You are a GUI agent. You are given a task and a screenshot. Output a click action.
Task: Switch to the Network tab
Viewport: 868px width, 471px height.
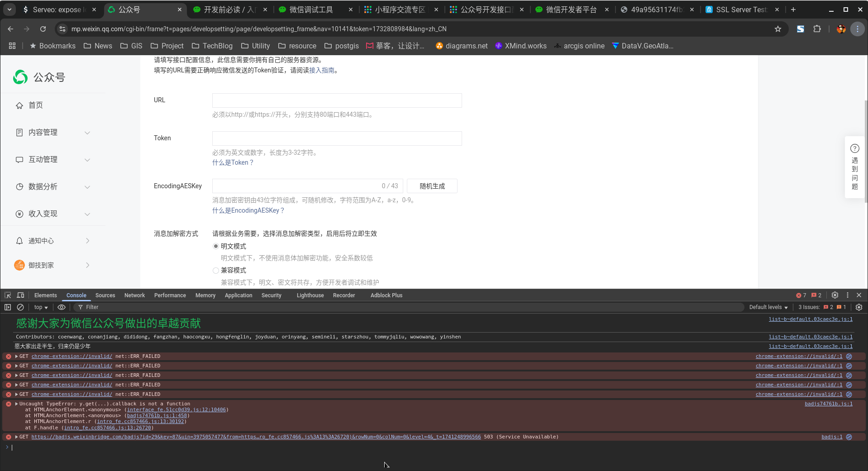point(135,295)
